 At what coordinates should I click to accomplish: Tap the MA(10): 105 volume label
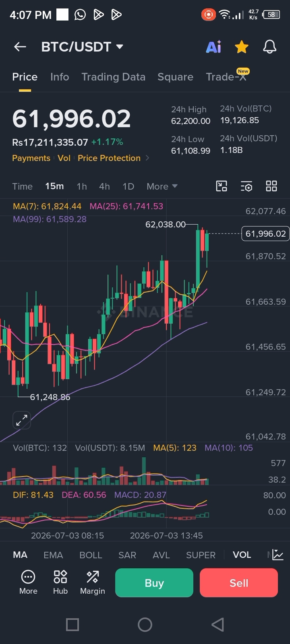point(229,448)
